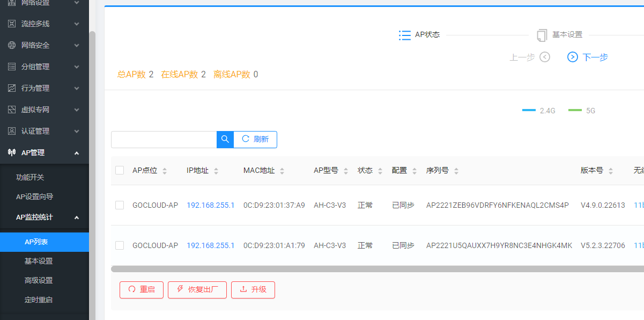
Task: Toggle the 2.4G blue legend swatch
Action: (529, 111)
